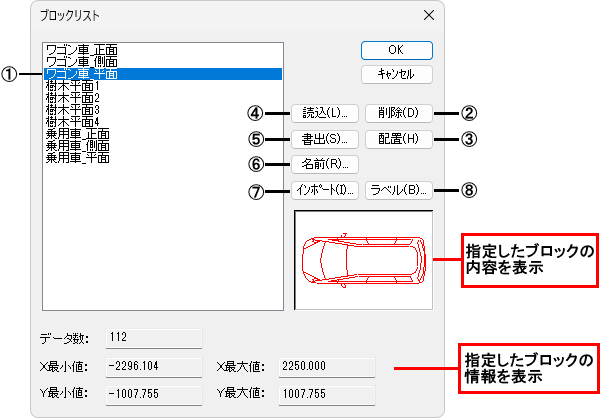Select 樹木平面4 in the list

click(163, 122)
